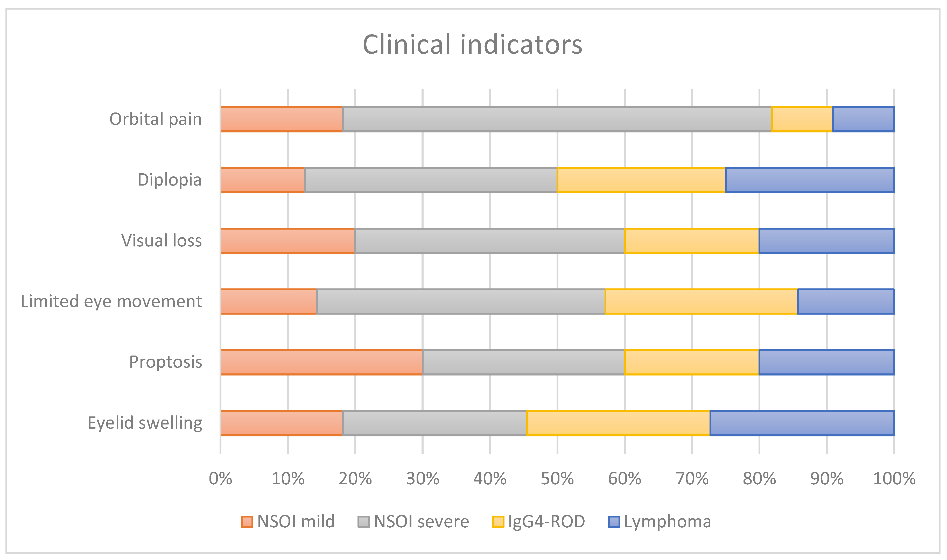Click the NSOI severe legend swatch
The image size is (947, 560).
coord(363,522)
